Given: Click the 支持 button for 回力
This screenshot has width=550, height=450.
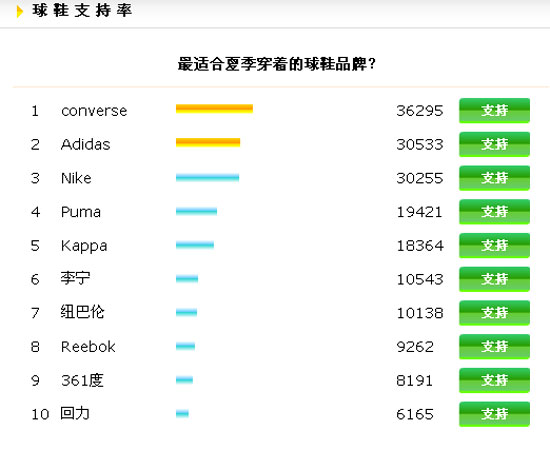Looking at the screenshot, I should [x=494, y=414].
